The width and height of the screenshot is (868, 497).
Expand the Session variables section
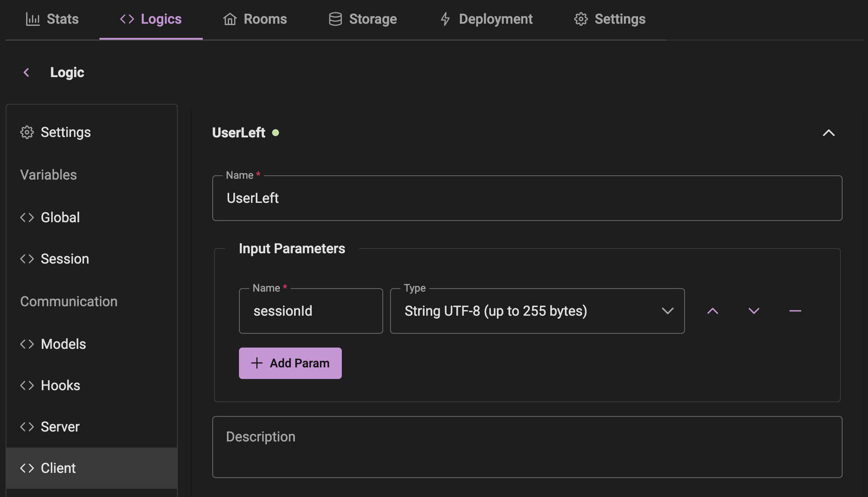[65, 259]
